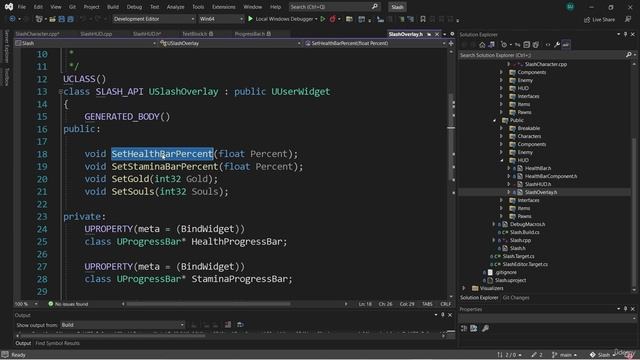This screenshot has height=360, width=640.
Task: Open the Show output from Build dropdown
Action: tap(122, 325)
